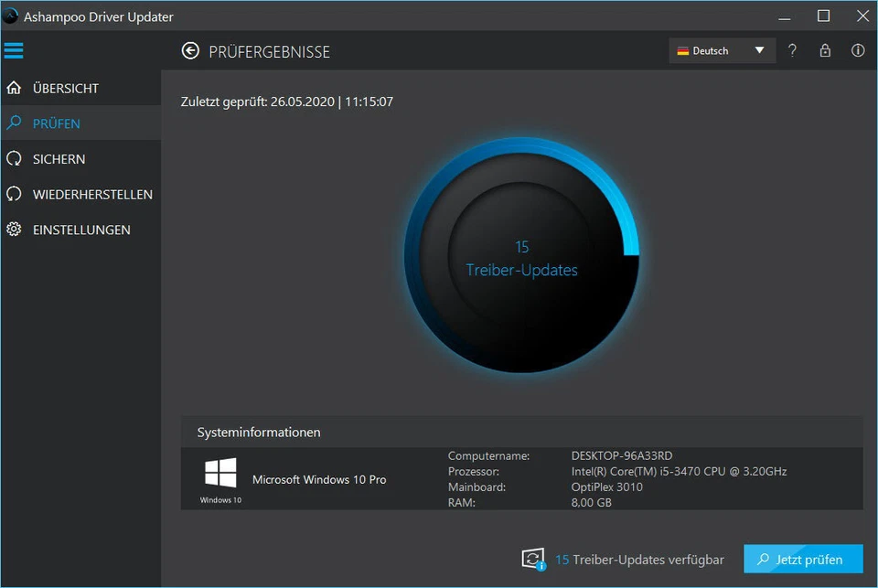Click the Windows logo in system information
The image size is (878, 588).
[x=219, y=474]
